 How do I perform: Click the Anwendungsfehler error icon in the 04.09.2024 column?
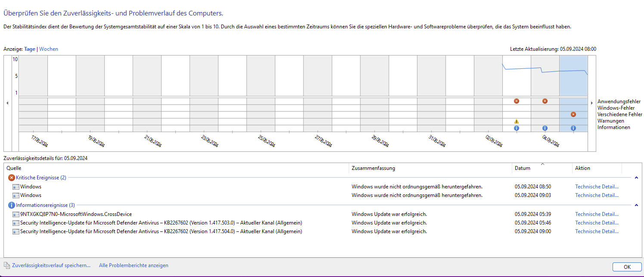click(545, 101)
